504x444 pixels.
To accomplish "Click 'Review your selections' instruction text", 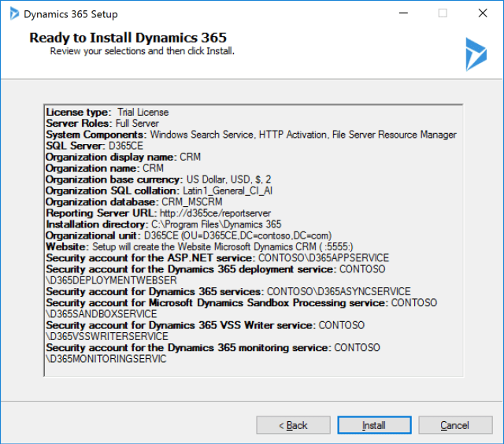I will 142,51.
